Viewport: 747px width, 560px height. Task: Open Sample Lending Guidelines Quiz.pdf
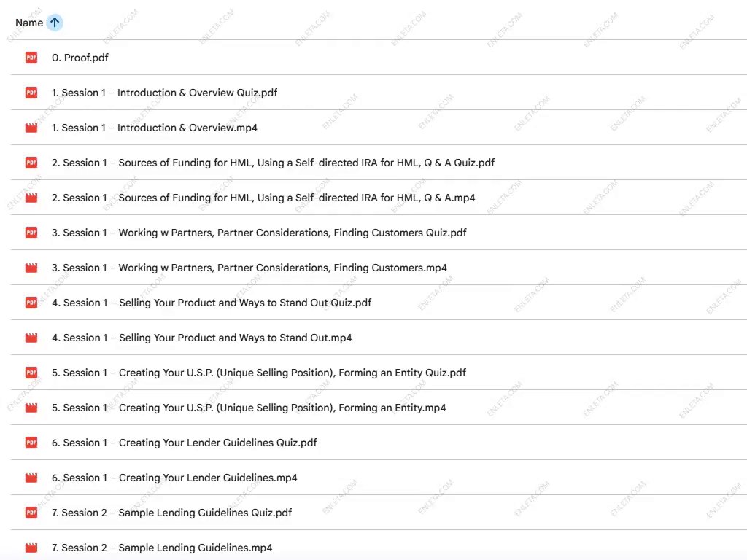tap(171, 513)
